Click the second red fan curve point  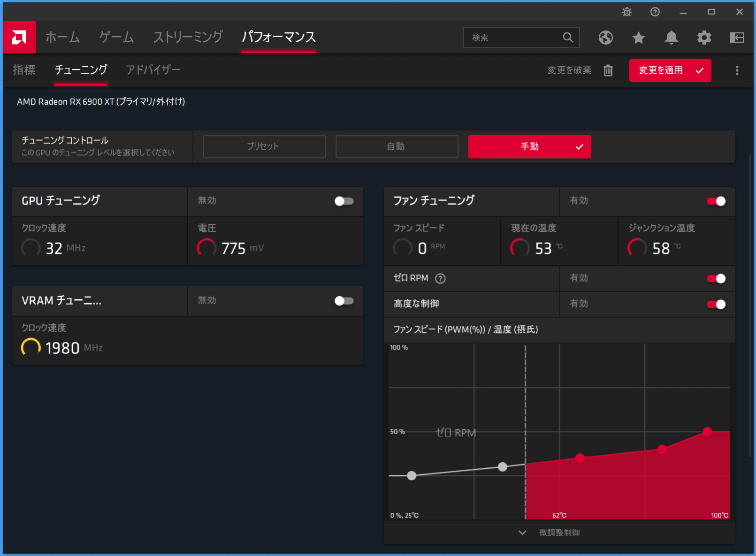pos(662,449)
